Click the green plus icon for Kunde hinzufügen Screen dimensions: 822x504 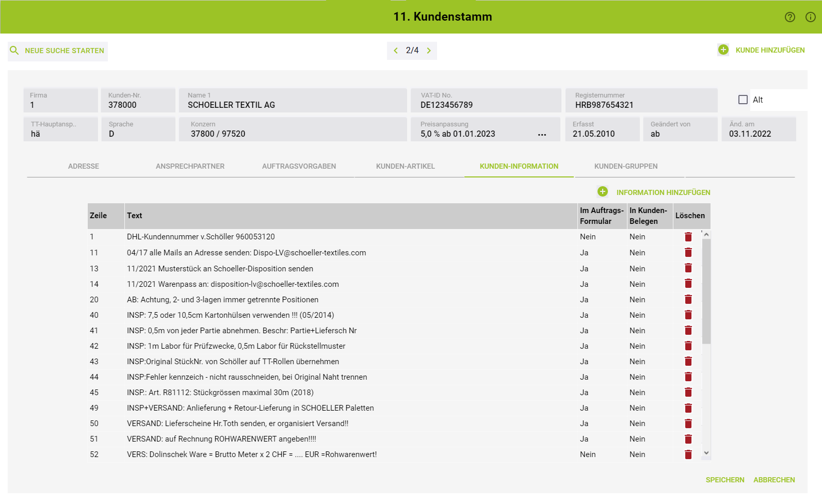coord(723,50)
